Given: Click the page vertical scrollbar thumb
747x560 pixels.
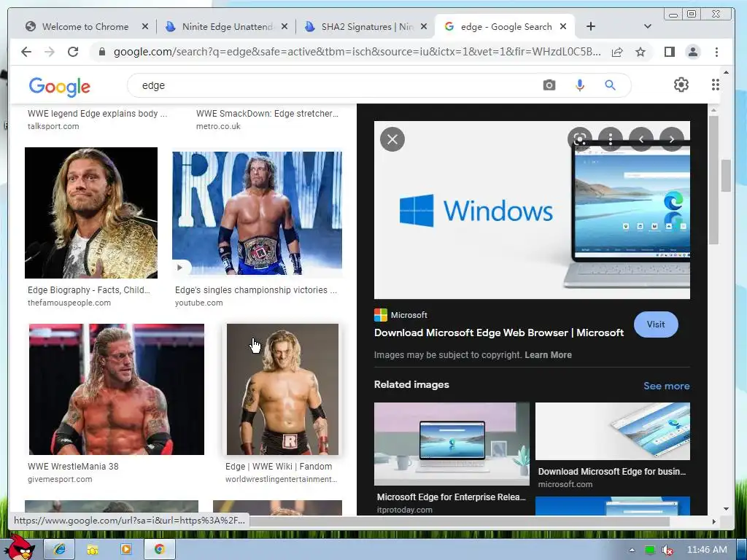Looking at the screenshot, I should pos(726,175).
